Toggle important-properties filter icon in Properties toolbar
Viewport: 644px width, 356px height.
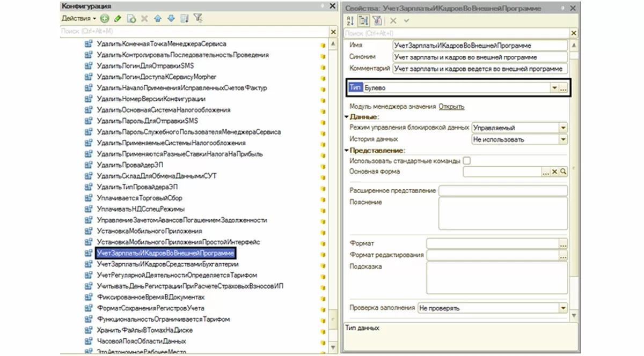point(377,20)
